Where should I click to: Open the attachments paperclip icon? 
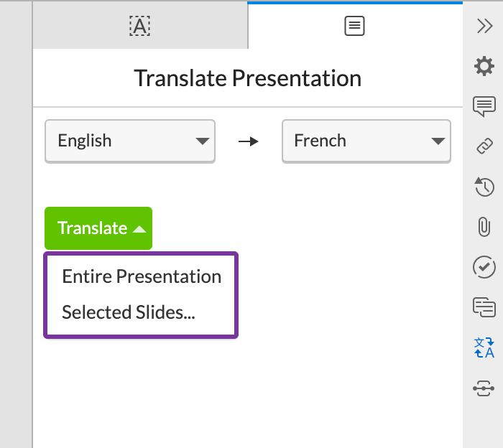click(x=484, y=227)
